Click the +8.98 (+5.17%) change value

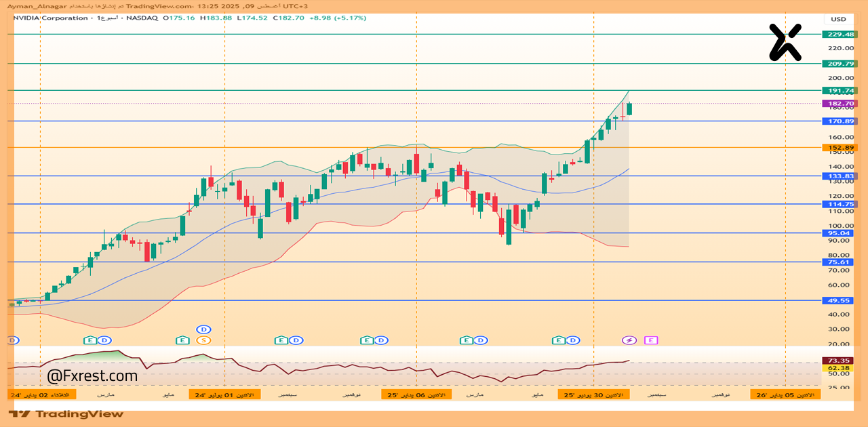point(338,18)
